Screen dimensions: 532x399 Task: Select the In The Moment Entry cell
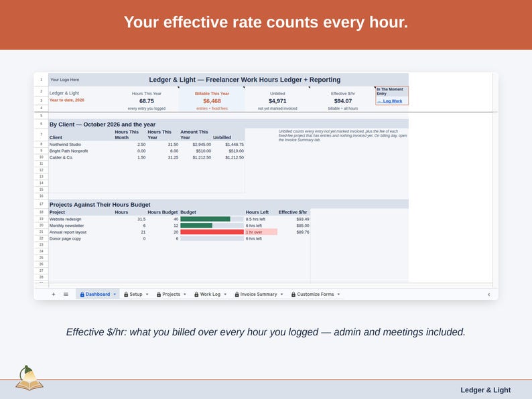(392, 92)
